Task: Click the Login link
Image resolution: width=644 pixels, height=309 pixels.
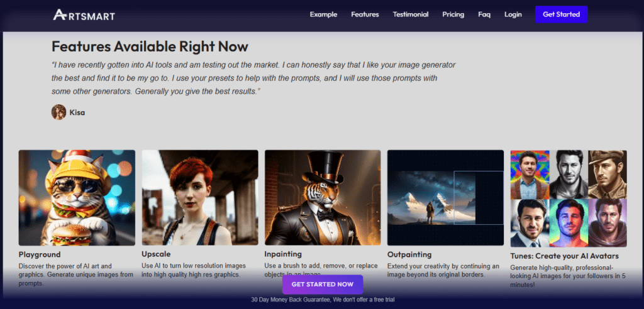Action: [513, 14]
